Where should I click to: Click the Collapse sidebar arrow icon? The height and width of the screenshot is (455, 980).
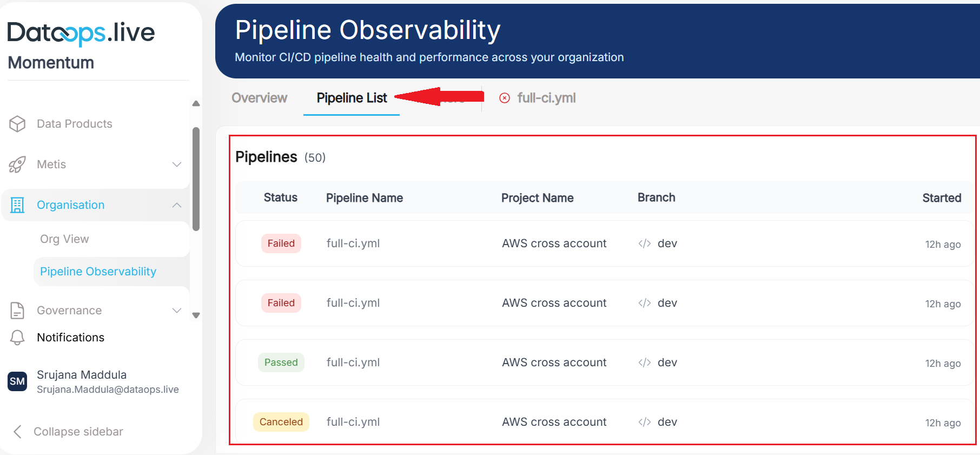pyautogui.click(x=17, y=432)
